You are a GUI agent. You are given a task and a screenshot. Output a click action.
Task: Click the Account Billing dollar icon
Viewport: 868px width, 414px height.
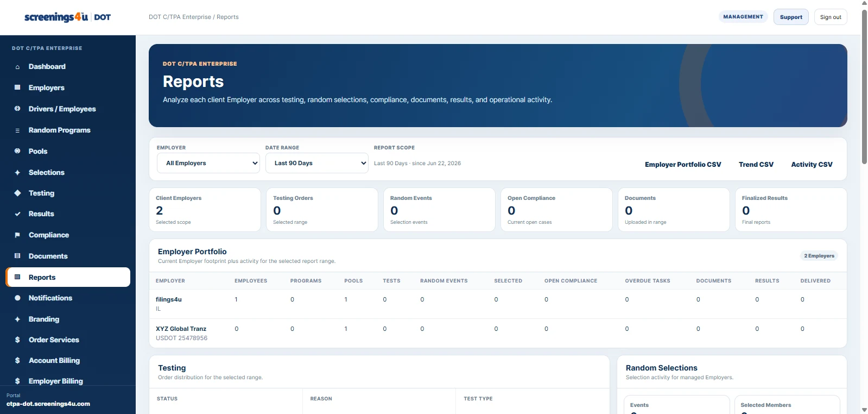click(17, 361)
